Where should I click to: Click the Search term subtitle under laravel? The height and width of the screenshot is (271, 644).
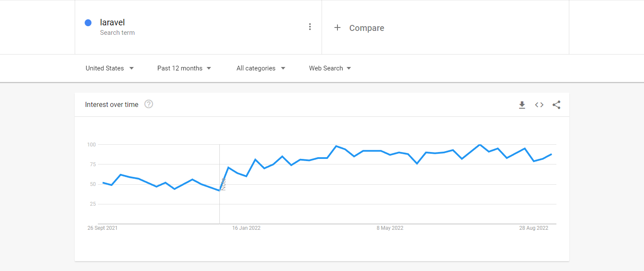117,33
